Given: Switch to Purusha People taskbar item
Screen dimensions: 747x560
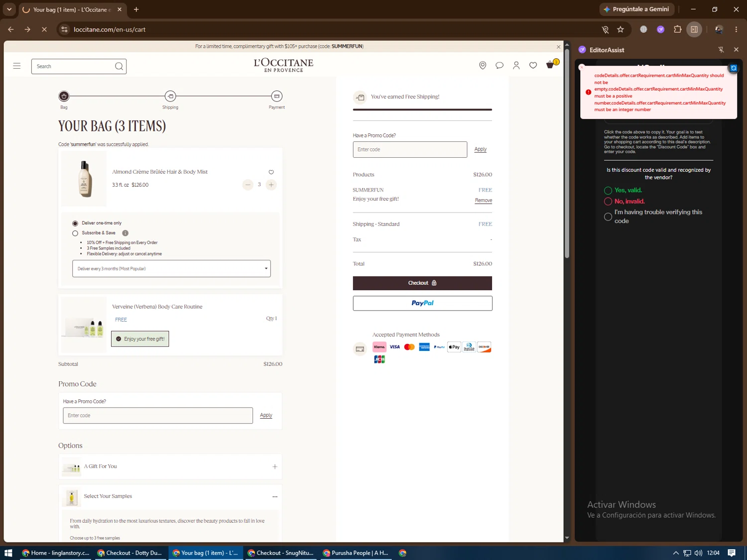Looking at the screenshot, I should tap(356, 553).
